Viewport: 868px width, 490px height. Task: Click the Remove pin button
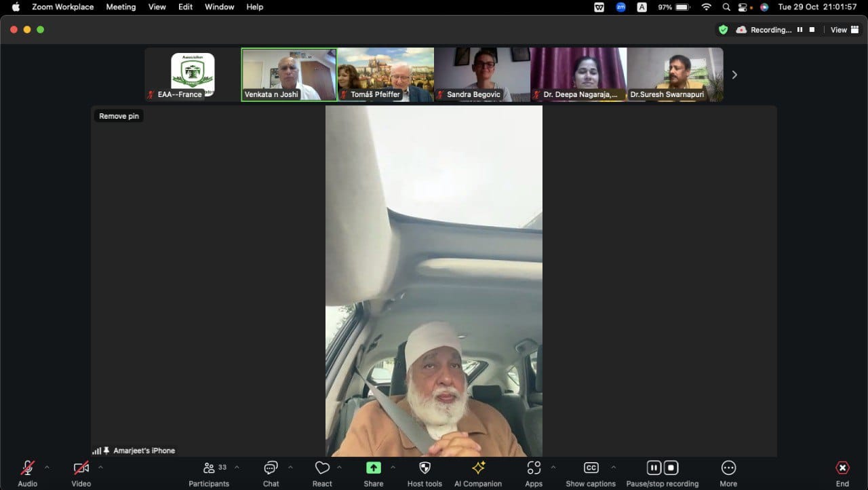119,116
